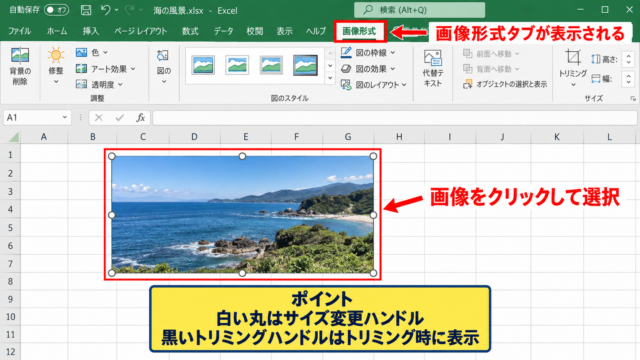Open the Undo history dropdown arrow
Viewport: 640px width, 360px height.
click(x=117, y=10)
